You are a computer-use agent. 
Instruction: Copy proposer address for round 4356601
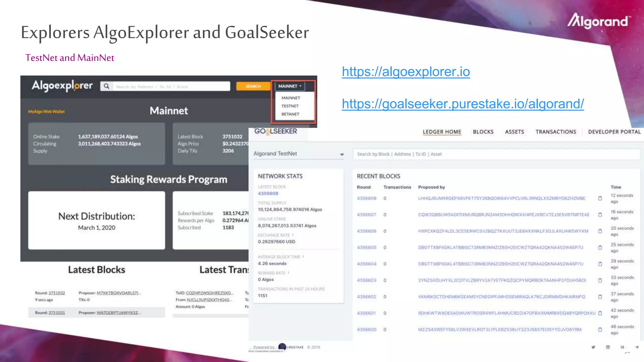click(x=600, y=313)
